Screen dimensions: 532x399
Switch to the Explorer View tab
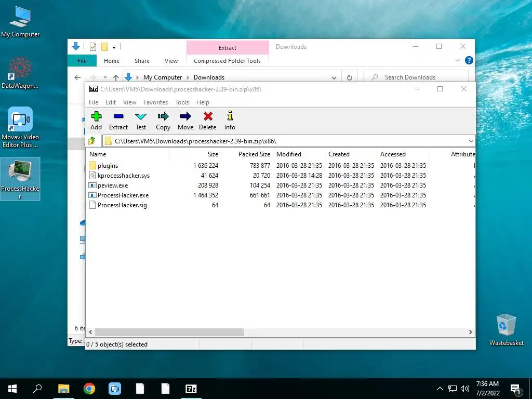[171, 61]
